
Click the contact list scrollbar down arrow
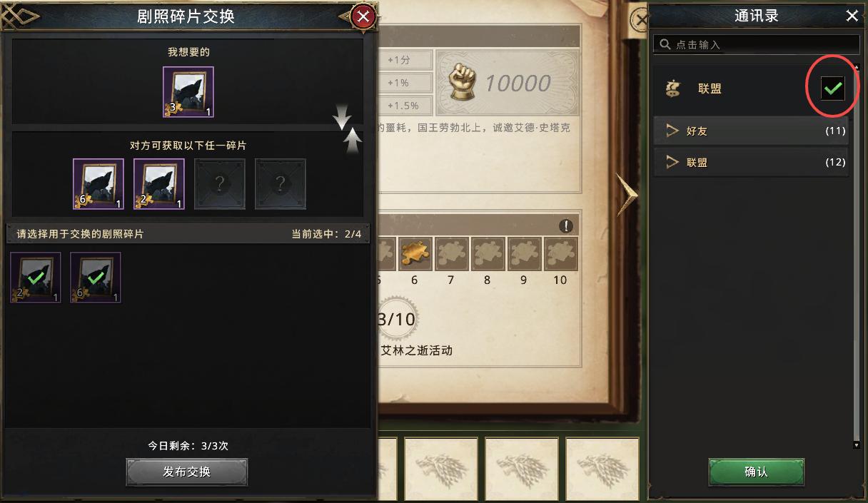857,445
